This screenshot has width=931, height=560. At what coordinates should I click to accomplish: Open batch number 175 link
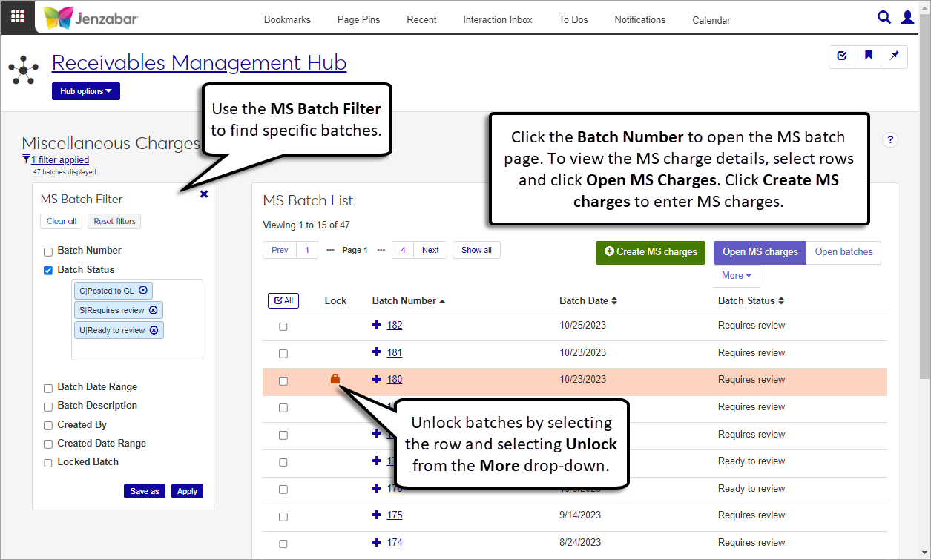(x=394, y=515)
